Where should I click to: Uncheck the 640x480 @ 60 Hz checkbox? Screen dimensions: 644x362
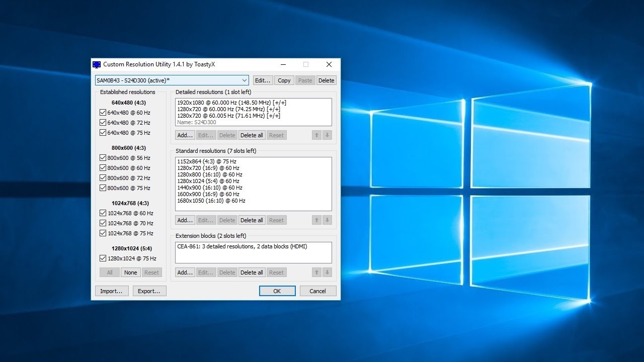click(x=103, y=113)
